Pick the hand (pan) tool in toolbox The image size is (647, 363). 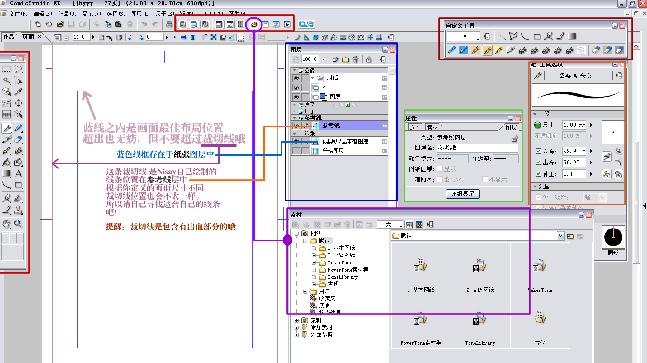click(x=7, y=224)
